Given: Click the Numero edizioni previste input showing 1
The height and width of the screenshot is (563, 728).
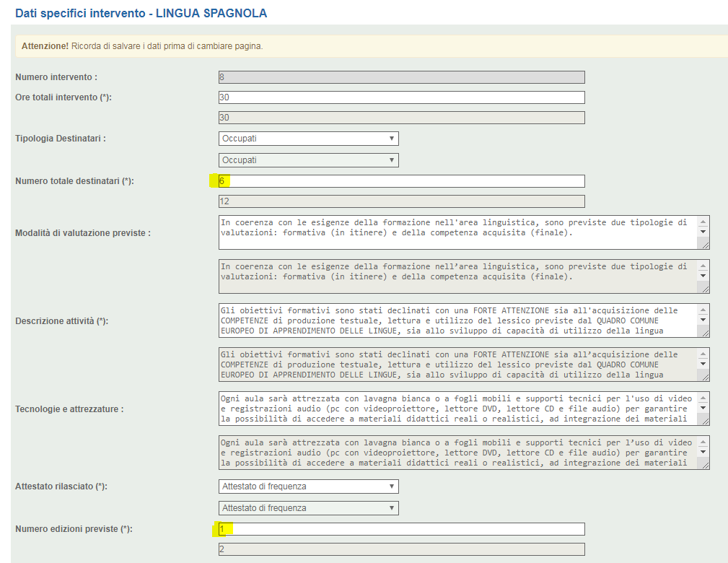Looking at the screenshot, I should pyautogui.click(x=401, y=529).
